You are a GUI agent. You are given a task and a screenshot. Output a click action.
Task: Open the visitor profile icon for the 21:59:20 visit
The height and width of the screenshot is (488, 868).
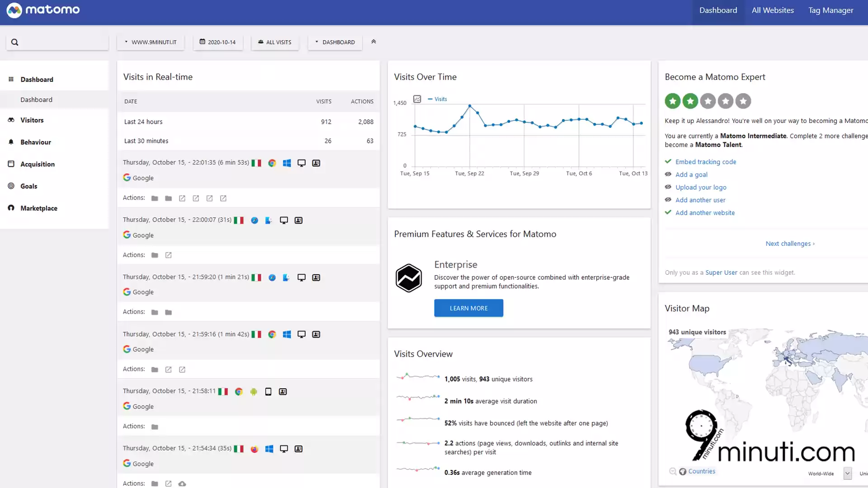coord(316,277)
